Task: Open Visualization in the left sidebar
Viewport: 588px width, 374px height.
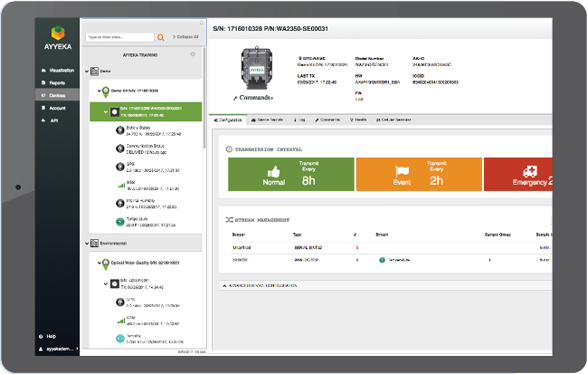Action: [60, 70]
